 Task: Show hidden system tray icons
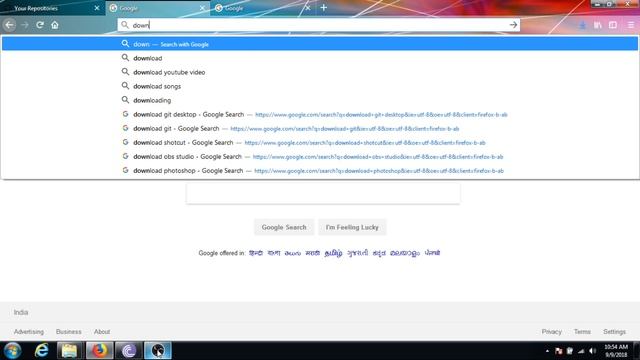pos(547,351)
